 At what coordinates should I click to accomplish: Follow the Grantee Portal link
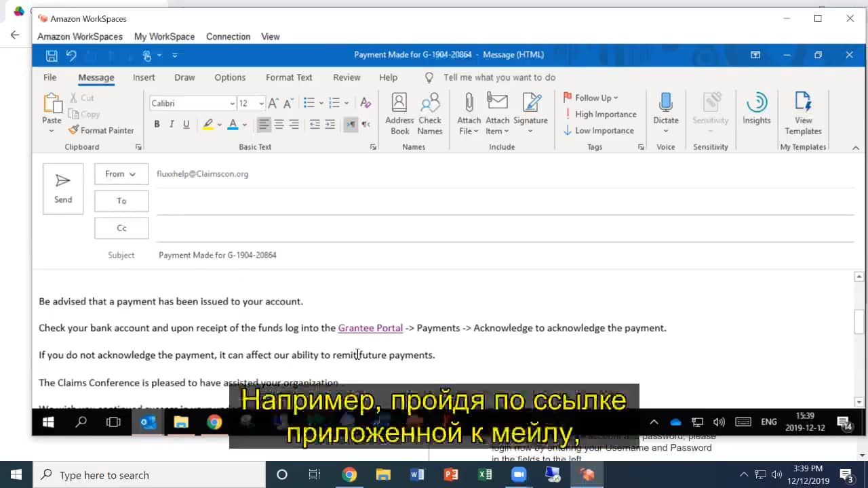[370, 328]
